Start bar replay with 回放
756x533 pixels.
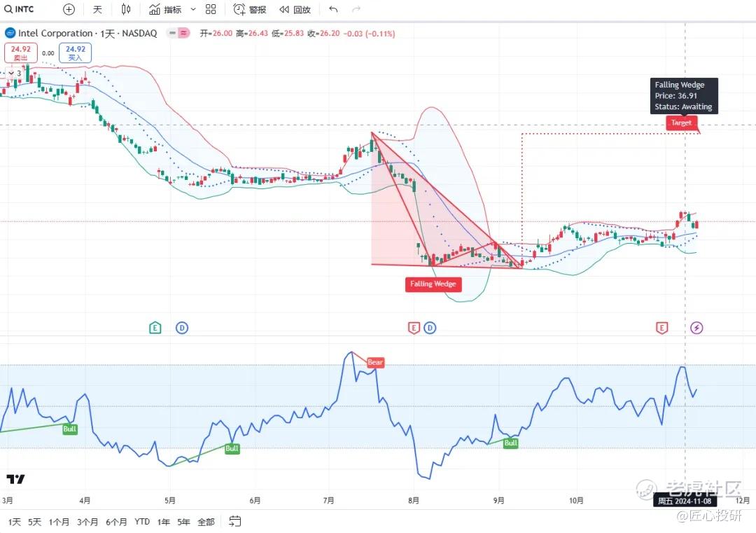[295, 9]
